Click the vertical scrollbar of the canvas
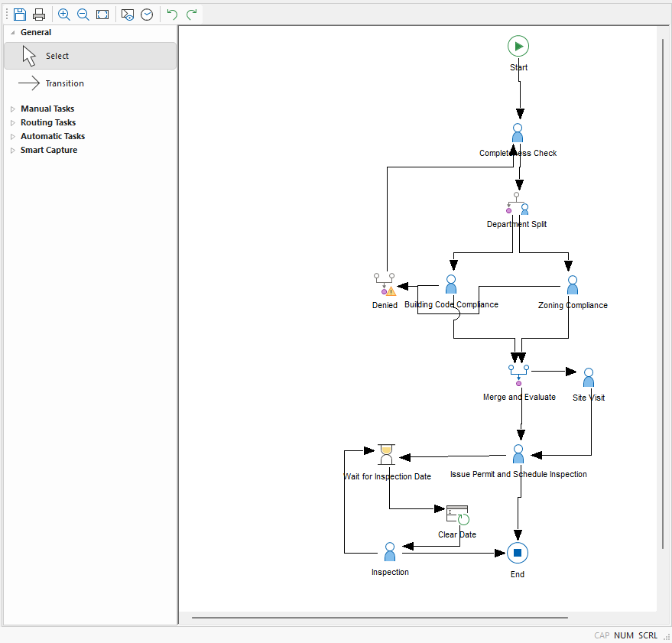 (x=663, y=294)
